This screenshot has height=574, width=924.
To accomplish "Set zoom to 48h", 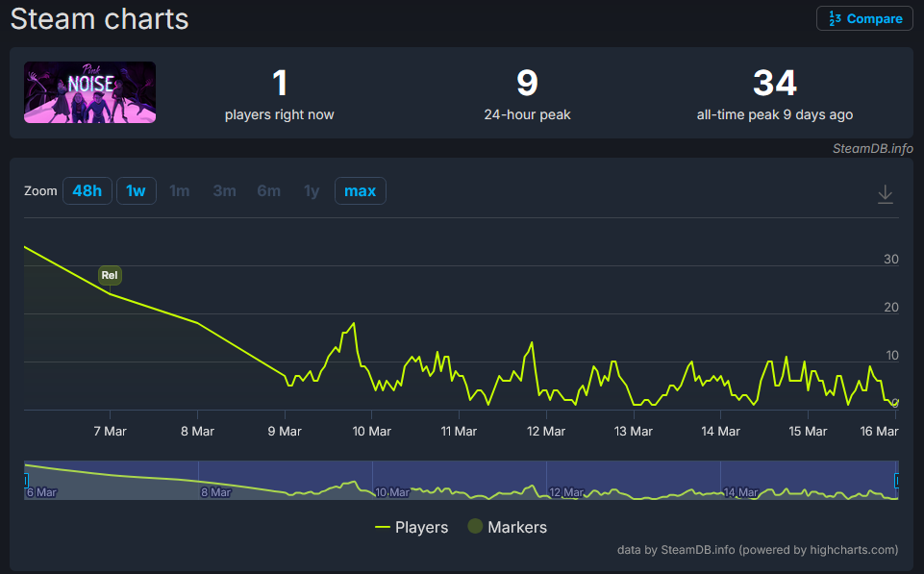I will (x=87, y=191).
